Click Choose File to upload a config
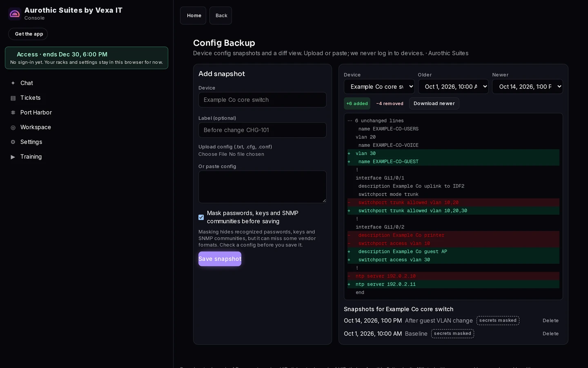 pyautogui.click(x=213, y=154)
